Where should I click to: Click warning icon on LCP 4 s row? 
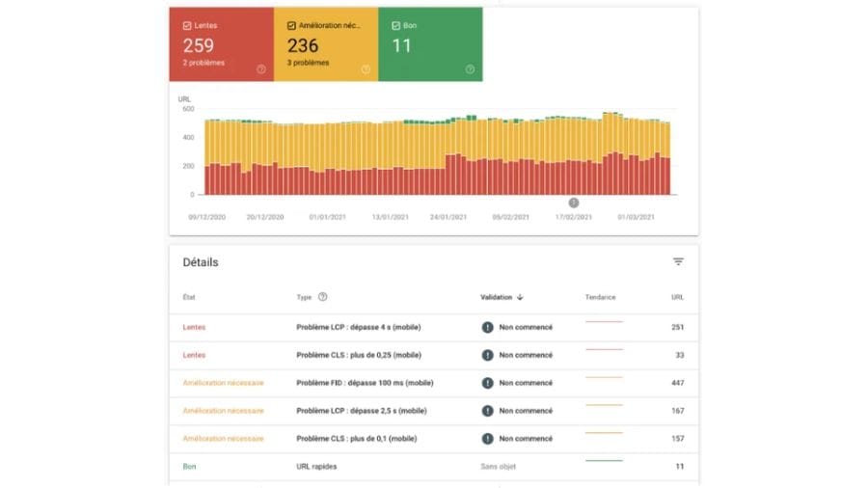(487, 328)
